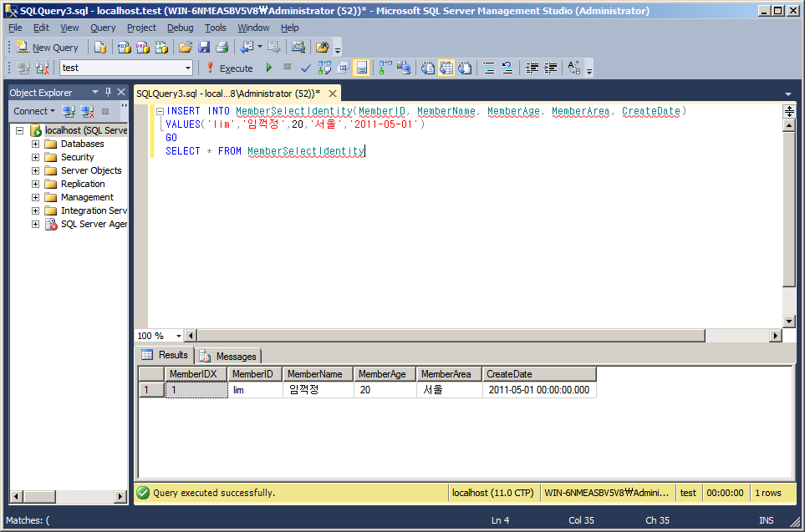Click the green Debug play icon
The height and width of the screenshot is (532, 805).
pos(268,68)
